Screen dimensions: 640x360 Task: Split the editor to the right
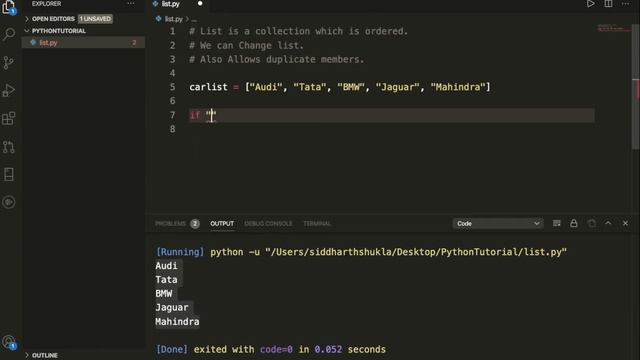(608, 4)
